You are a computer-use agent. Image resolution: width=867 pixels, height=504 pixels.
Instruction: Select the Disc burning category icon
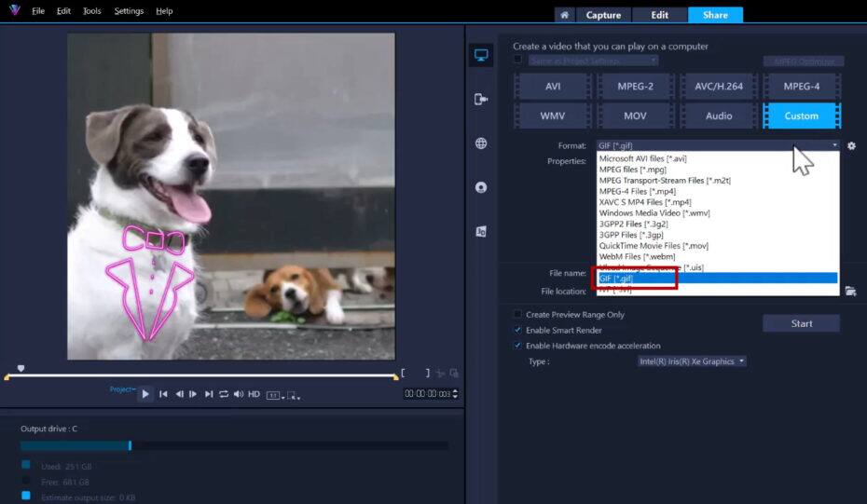pos(481,187)
